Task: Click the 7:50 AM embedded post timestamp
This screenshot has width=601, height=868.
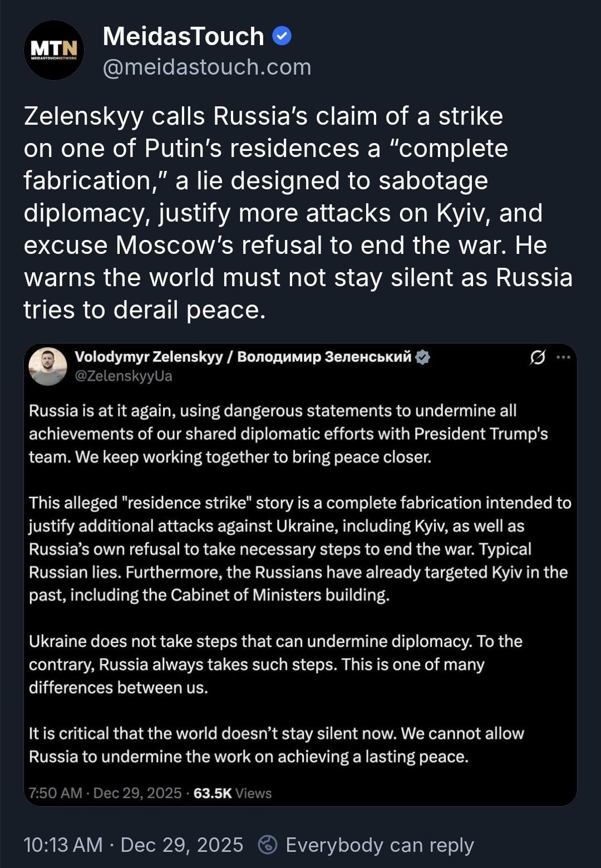Action: tap(105, 793)
